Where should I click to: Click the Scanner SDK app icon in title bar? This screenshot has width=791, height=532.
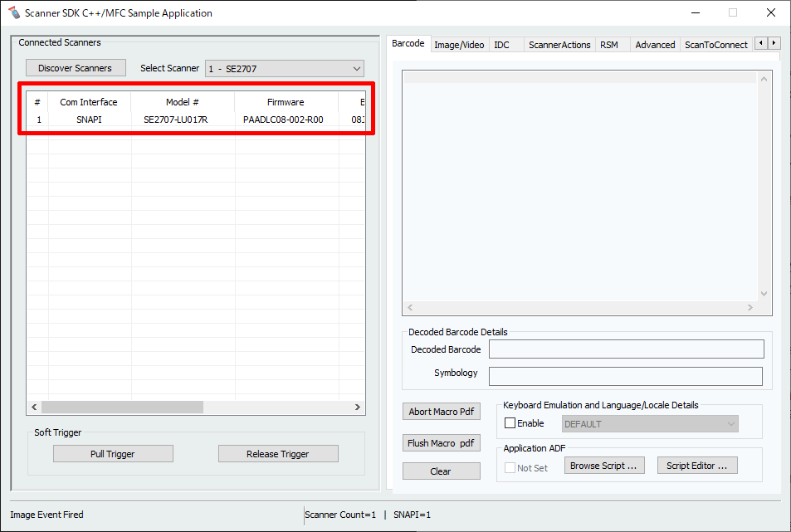(x=14, y=12)
